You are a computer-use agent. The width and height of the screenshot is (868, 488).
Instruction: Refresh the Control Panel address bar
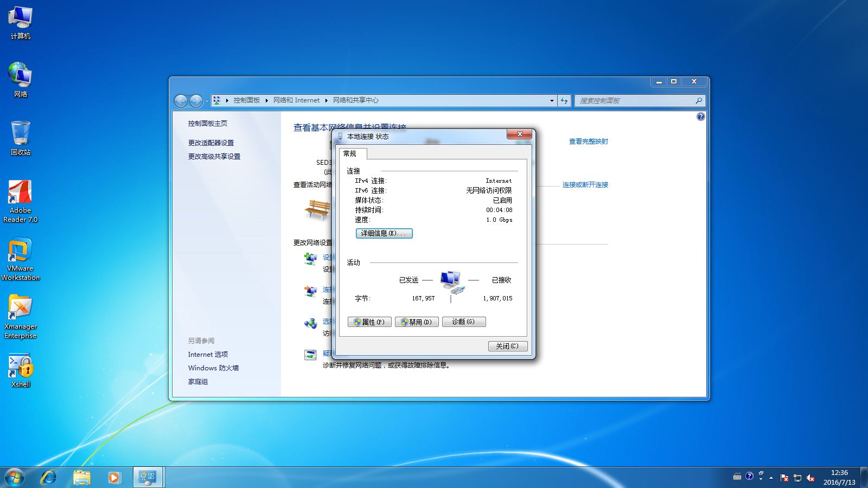click(564, 100)
